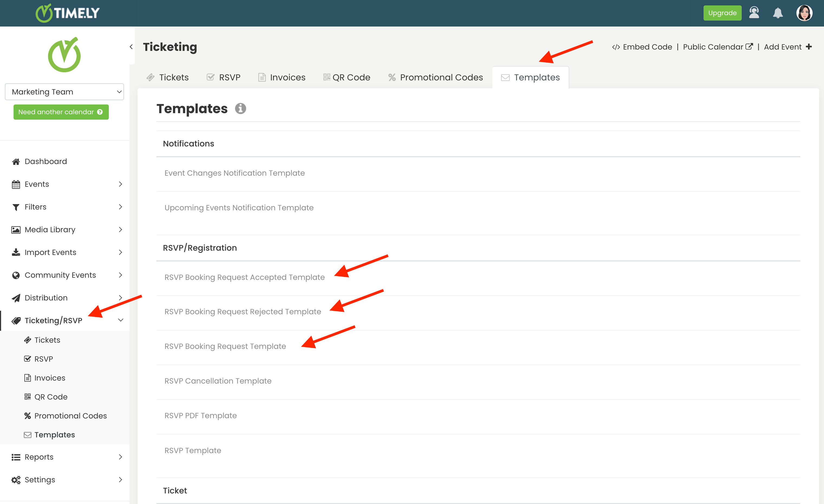Click the Add Event plus icon
Viewport: 824px width, 504px height.
click(809, 47)
